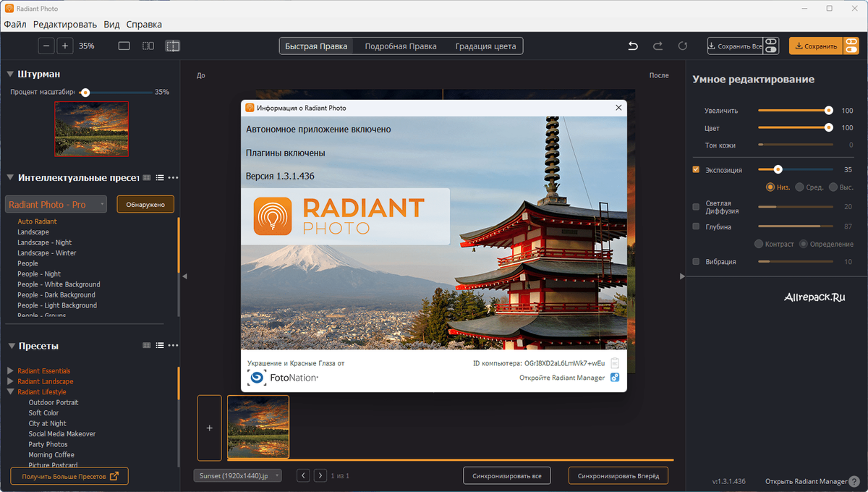Close the Radiant Photo info dialog
This screenshot has width=868, height=492.
click(x=618, y=108)
